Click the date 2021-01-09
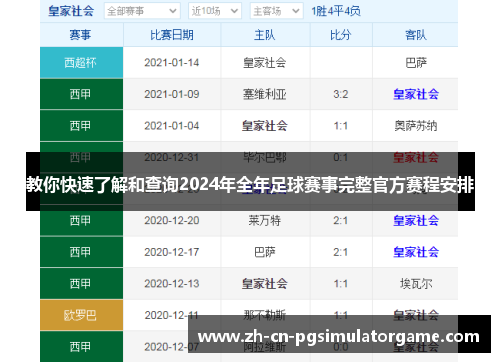The height and width of the screenshot is (362, 500). pyautogui.click(x=172, y=94)
